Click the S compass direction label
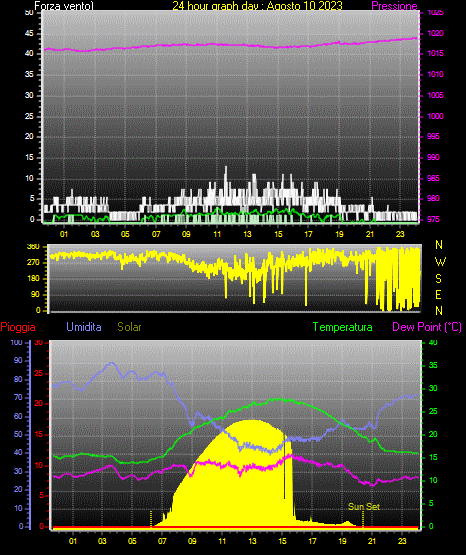This screenshot has width=466, height=555. 438,279
